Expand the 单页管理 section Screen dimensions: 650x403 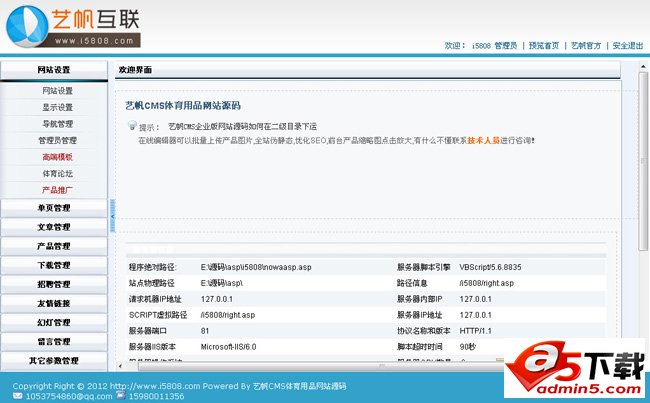[53, 208]
